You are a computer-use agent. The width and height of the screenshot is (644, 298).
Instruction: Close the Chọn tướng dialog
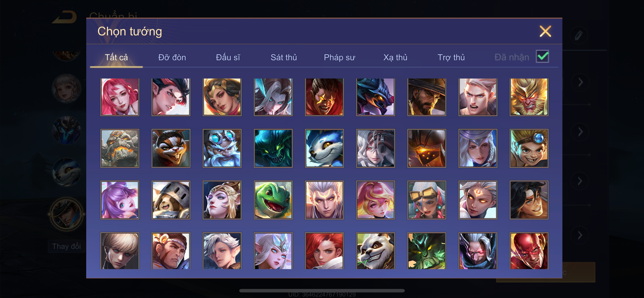(x=545, y=31)
